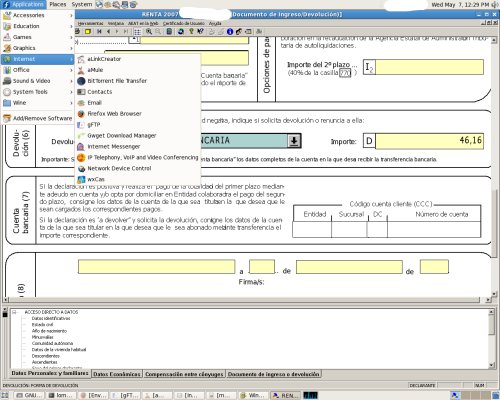Screen dimensions: 500x400
Task: Launch gFTP from Internet menu
Action: tap(94, 125)
